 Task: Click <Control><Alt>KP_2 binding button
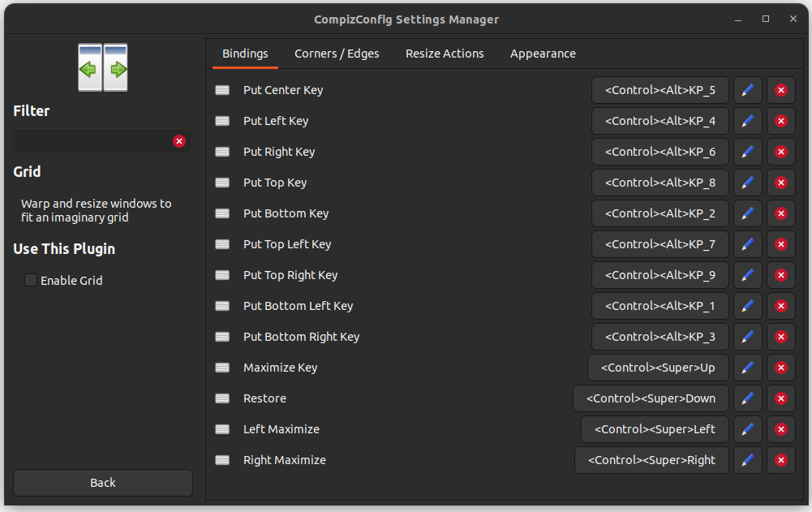[x=660, y=213]
